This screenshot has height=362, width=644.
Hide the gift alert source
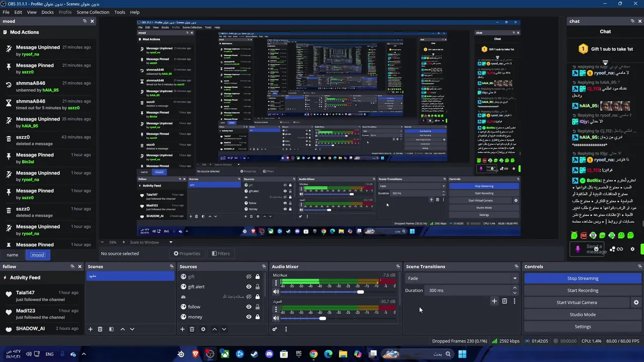point(249,287)
